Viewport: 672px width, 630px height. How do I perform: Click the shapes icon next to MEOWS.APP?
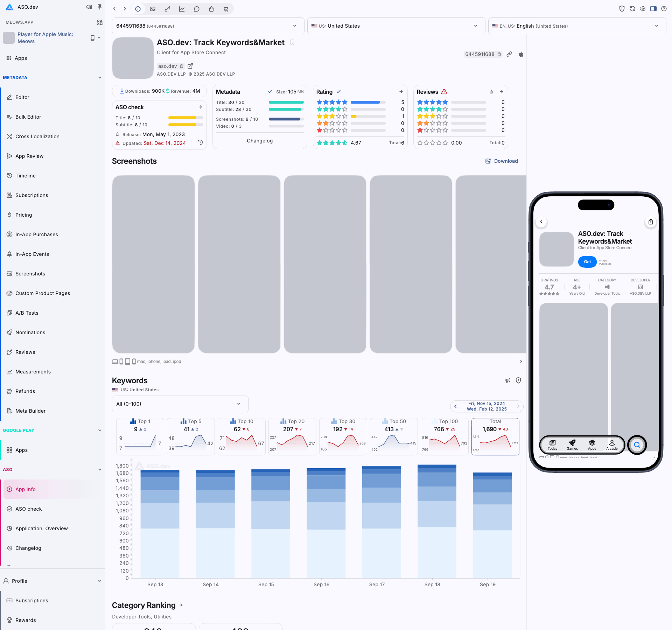(100, 22)
